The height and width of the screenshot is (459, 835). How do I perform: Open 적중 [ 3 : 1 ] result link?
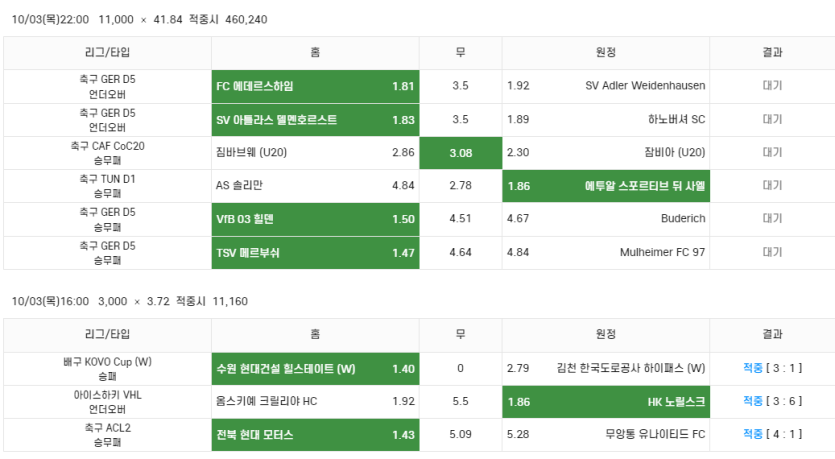(772, 368)
